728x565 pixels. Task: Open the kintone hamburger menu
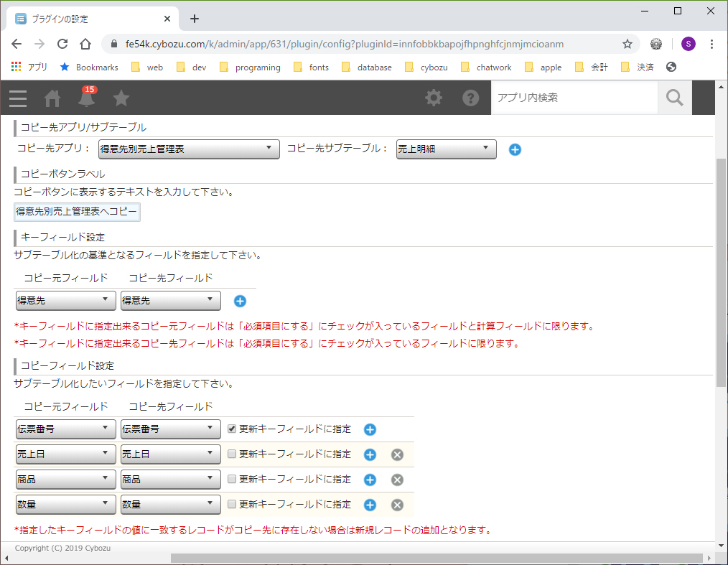(x=18, y=98)
